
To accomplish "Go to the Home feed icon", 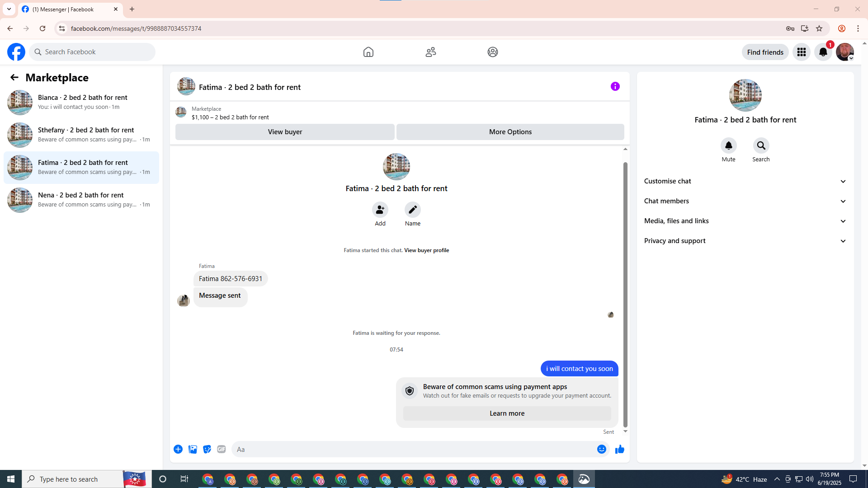I will coord(368,52).
